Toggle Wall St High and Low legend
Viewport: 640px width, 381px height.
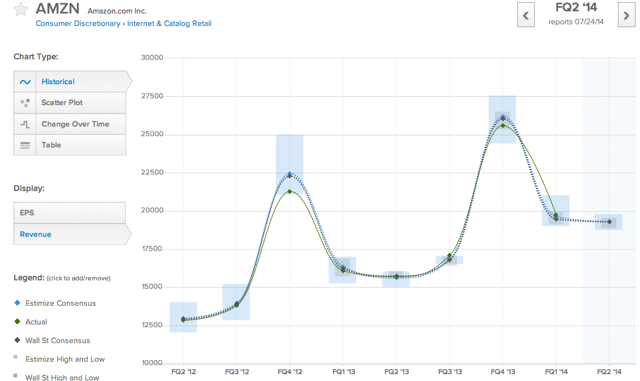[62, 377]
